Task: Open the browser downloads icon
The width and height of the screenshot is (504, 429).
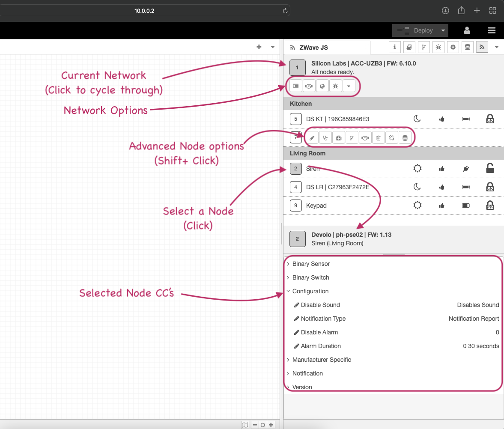Action: click(x=445, y=11)
